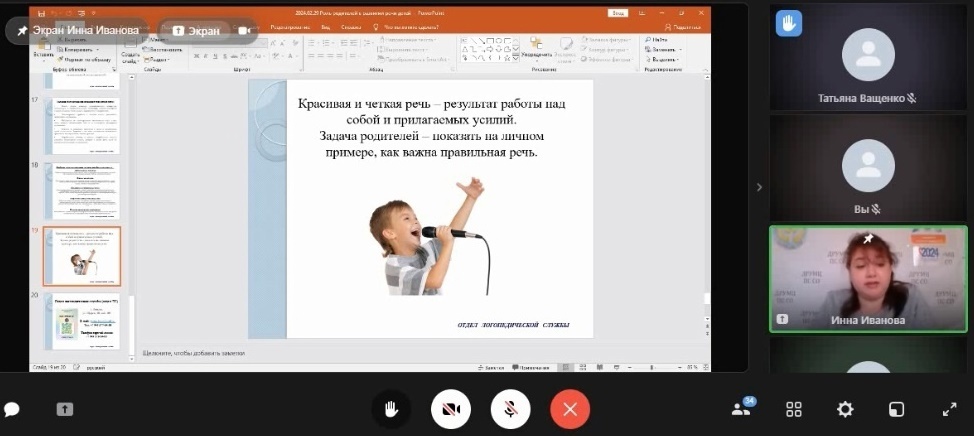Click the Вход sign-in button

[x=617, y=12]
